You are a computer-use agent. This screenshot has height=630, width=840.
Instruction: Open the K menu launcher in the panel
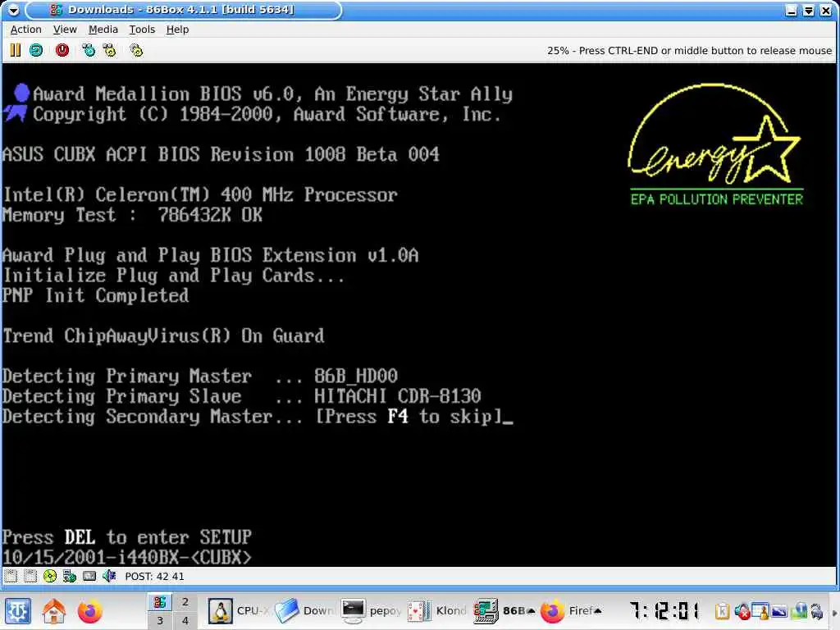click(18, 610)
